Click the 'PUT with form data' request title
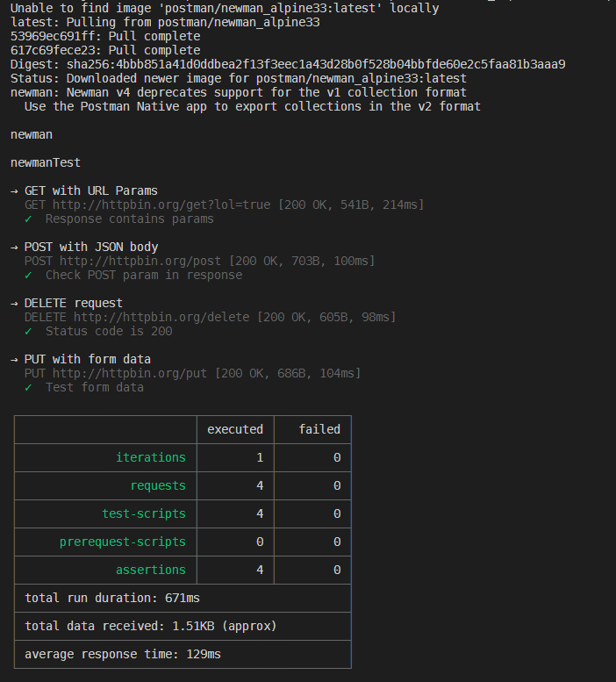This screenshot has width=616, height=682. tap(88, 359)
